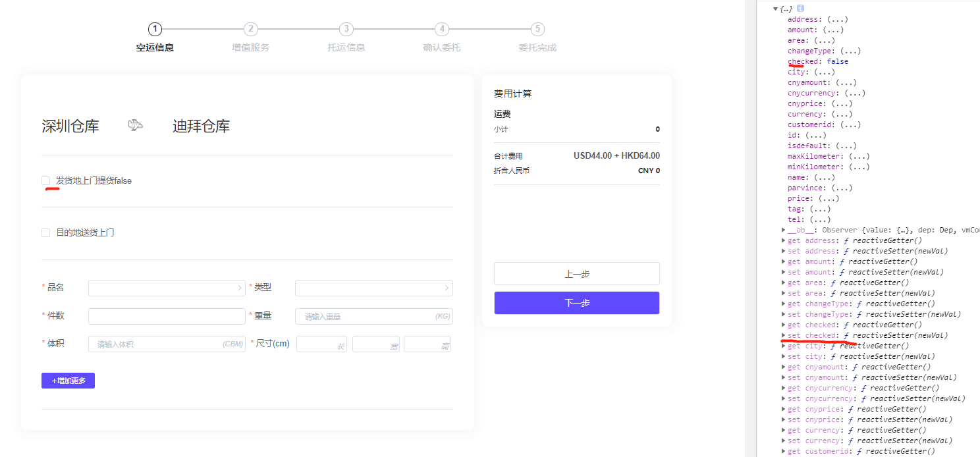This screenshot has height=457, width=980.
Task: Click the info icon next to root {…} in devtools
Action: 799,8
